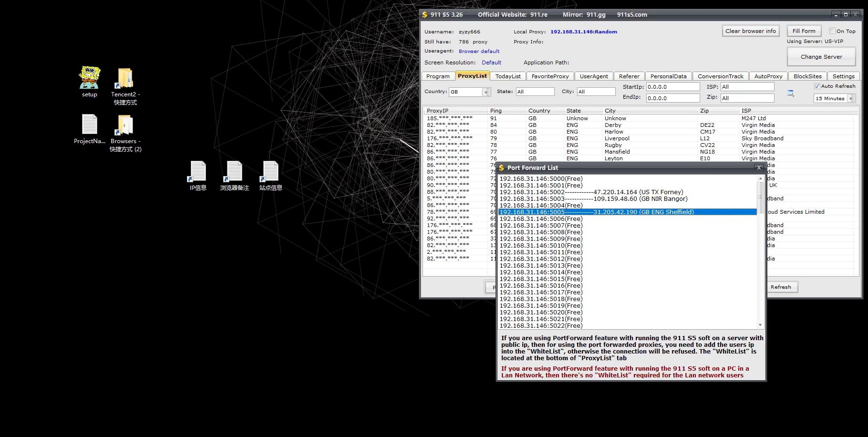Click the State filter input field
The width and height of the screenshot is (868, 437).
pyautogui.click(x=535, y=92)
